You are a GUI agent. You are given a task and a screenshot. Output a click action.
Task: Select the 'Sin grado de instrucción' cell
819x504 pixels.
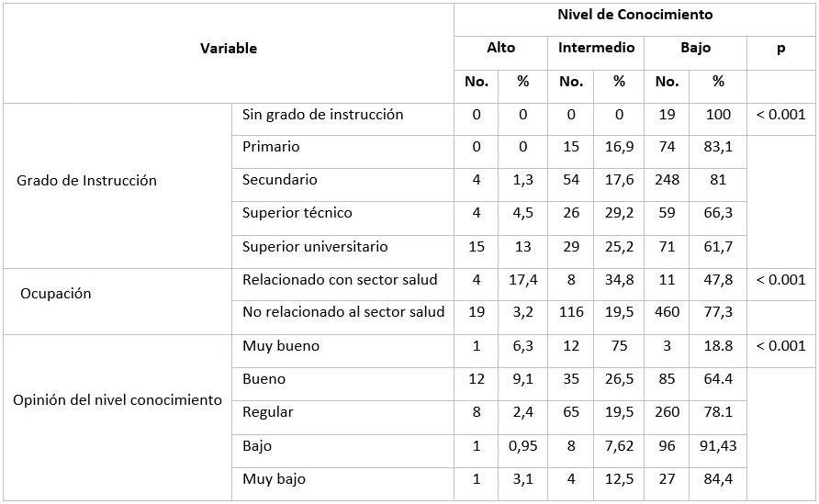click(323, 115)
